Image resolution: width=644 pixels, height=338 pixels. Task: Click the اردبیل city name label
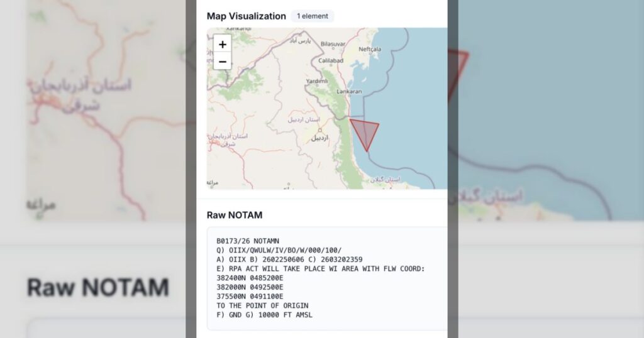pos(321,138)
